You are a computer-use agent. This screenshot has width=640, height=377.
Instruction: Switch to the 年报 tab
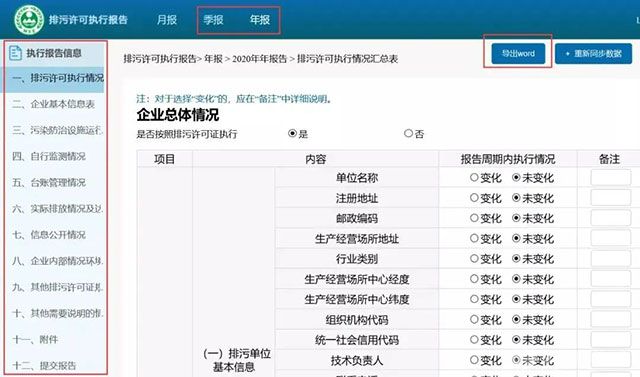[x=260, y=20]
